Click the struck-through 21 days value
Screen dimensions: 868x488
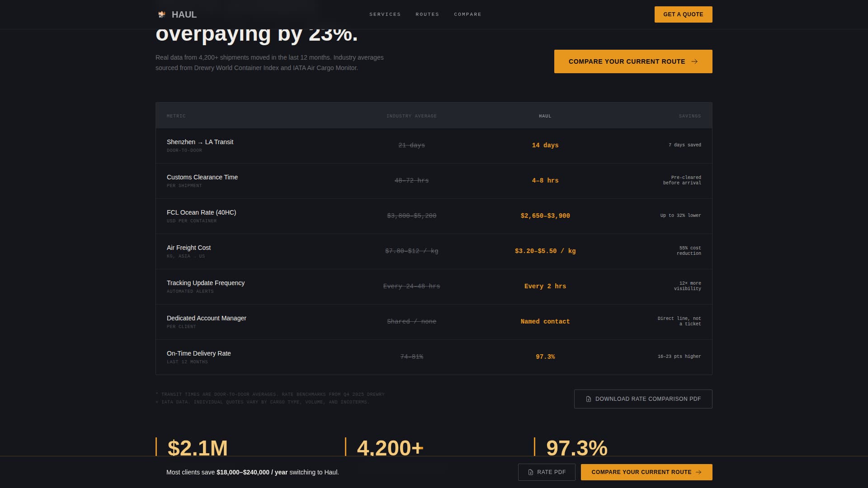pyautogui.click(x=411, y=145)
